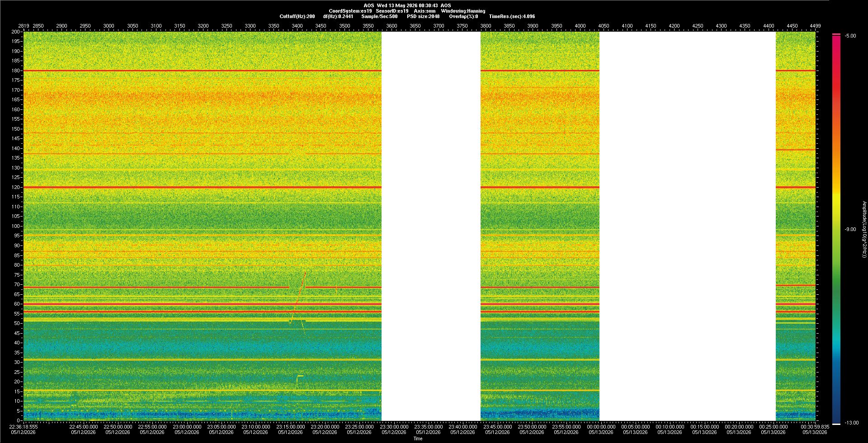Click the Cuttoff(Hz):200 header parameter
This screenshot has width=868, height=443.
pyautogui.click(x=297, y=16)
